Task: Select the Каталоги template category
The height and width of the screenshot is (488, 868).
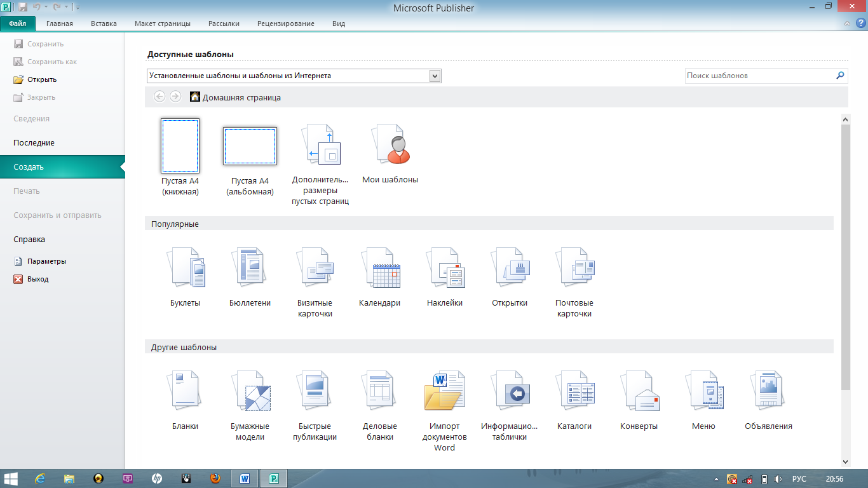Action: (x=574, y=400)
